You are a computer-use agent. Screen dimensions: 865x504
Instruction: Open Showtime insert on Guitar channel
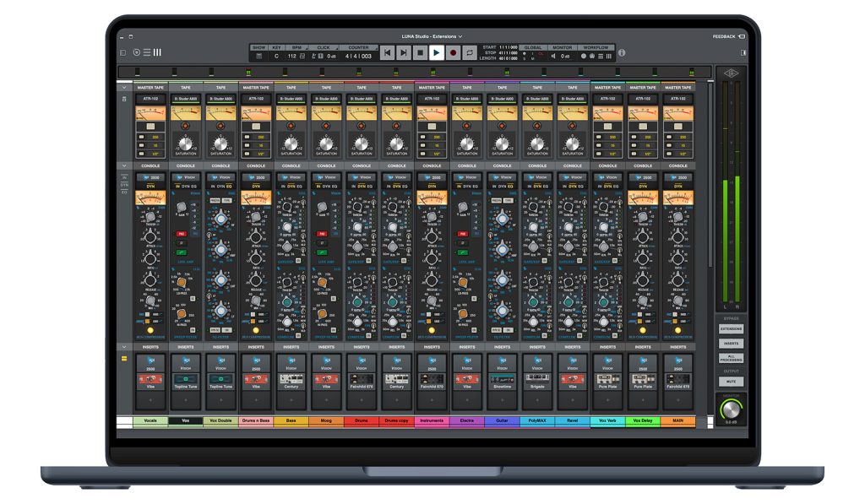click(x=502, y=381)
